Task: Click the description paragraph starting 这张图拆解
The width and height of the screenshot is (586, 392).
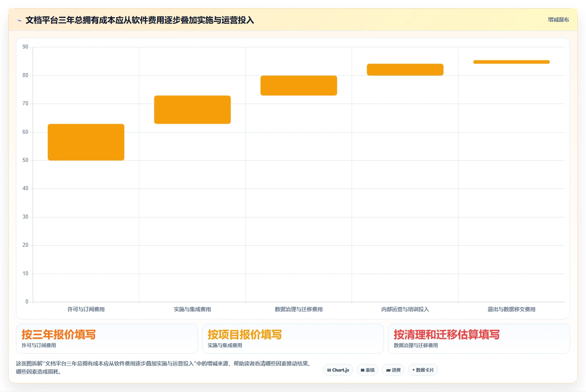Action: click(165, 368)
